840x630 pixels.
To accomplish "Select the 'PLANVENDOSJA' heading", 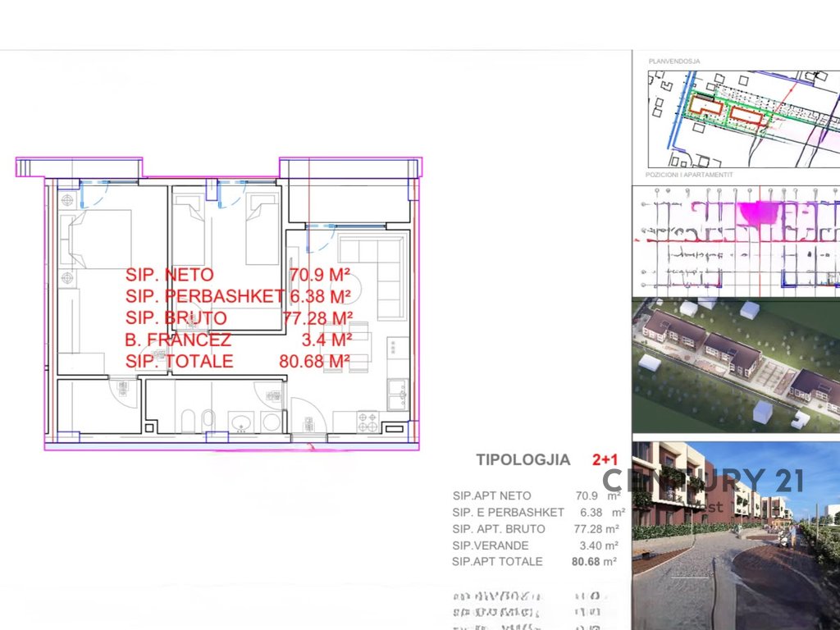I will 674,61.
